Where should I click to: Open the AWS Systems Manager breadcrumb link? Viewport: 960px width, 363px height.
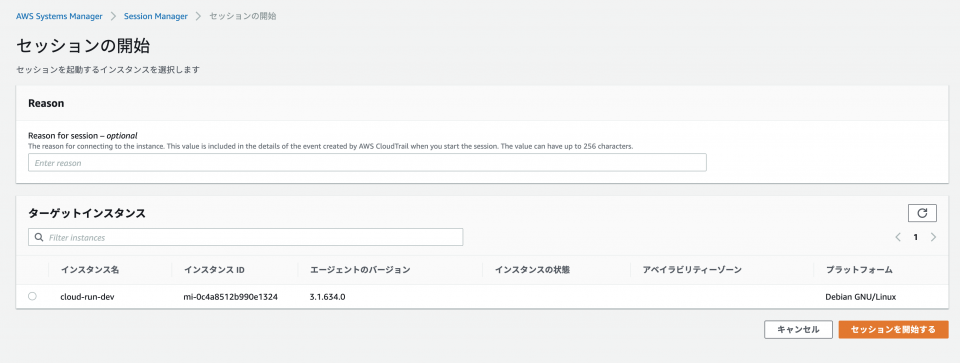tap(59, 17)
